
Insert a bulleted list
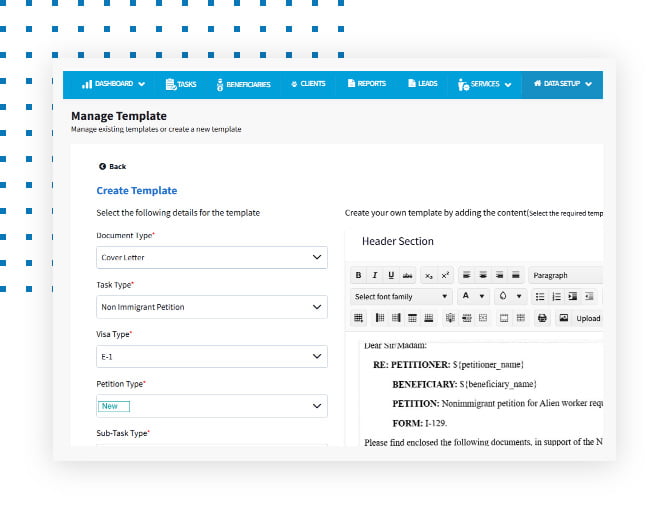[540, 297]
